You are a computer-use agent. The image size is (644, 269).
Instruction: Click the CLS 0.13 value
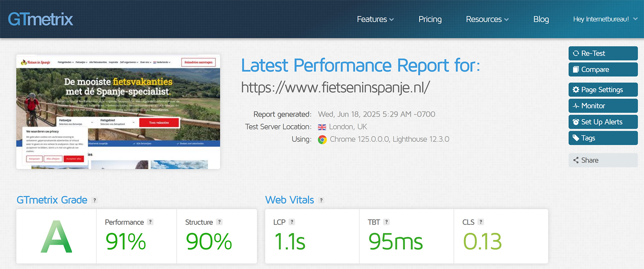point(482,241)
